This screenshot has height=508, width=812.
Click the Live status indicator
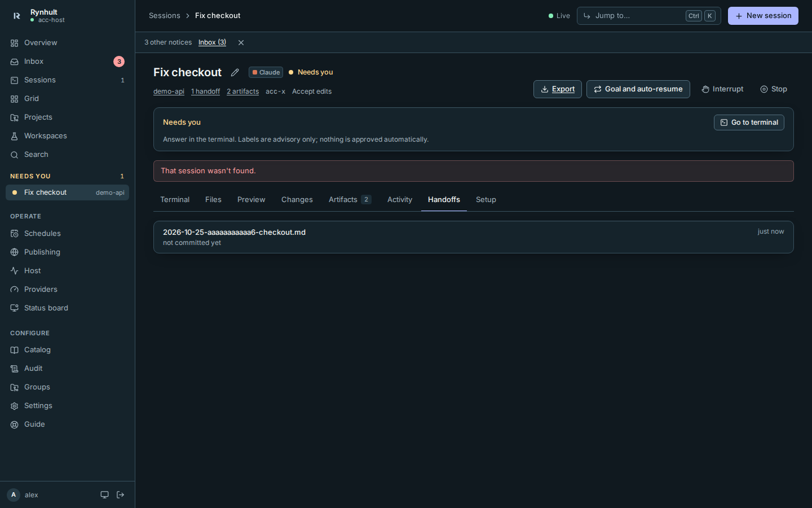click(x=559, y=16)
